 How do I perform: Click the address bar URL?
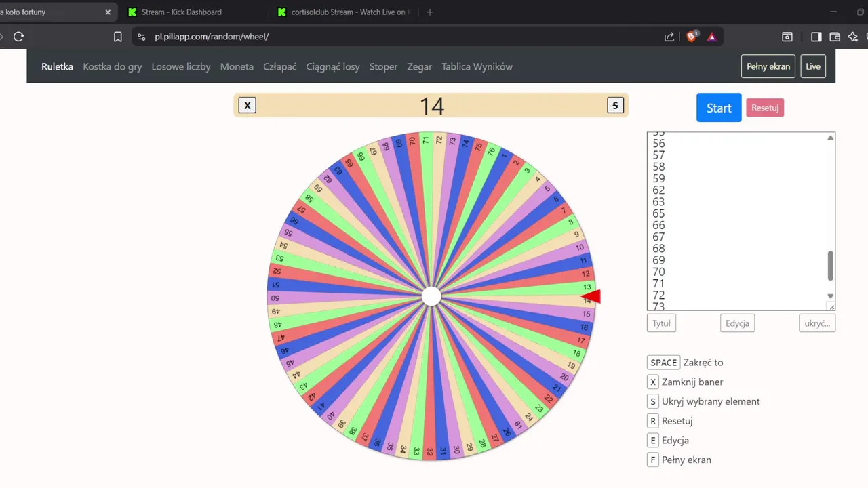pos(212,37)
